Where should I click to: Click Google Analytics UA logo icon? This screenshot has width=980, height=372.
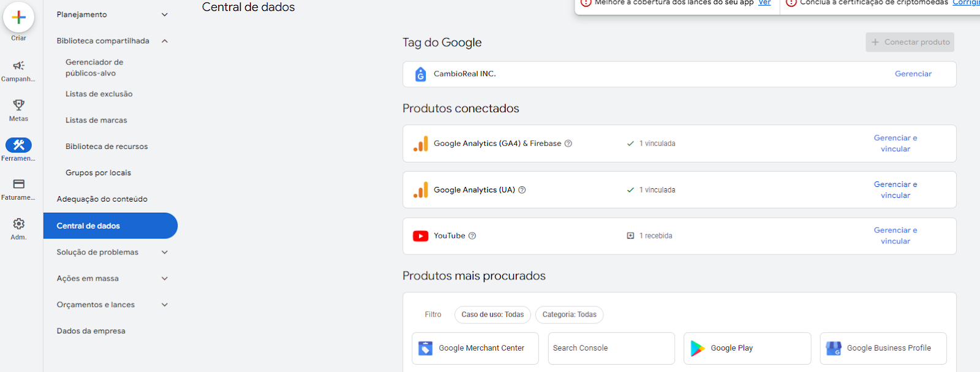tap(420, 190)
